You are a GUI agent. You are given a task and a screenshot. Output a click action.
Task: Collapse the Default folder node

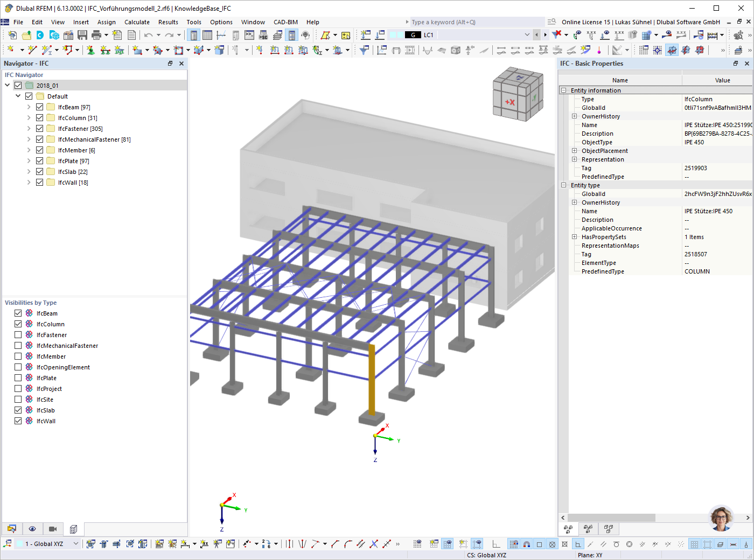(18, 96)
